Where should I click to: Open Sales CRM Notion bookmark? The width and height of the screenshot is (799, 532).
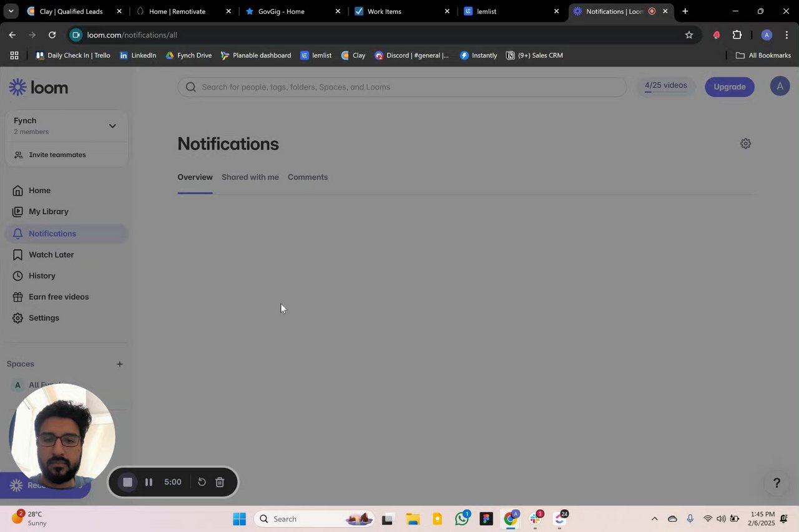(534, 56)
